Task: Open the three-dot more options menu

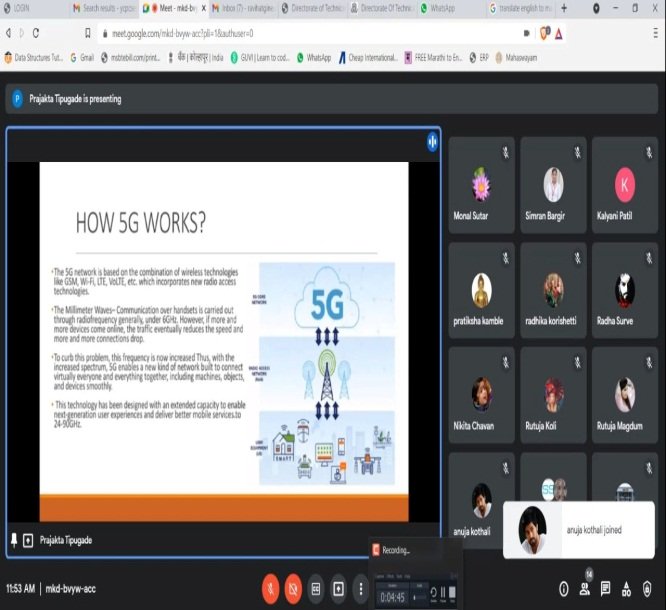Action: (361, 588)
